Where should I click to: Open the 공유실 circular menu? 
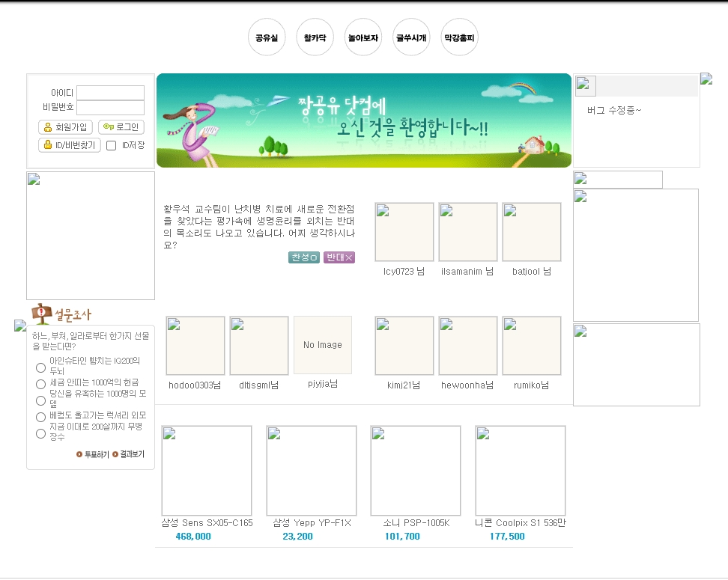pos(267,37)
